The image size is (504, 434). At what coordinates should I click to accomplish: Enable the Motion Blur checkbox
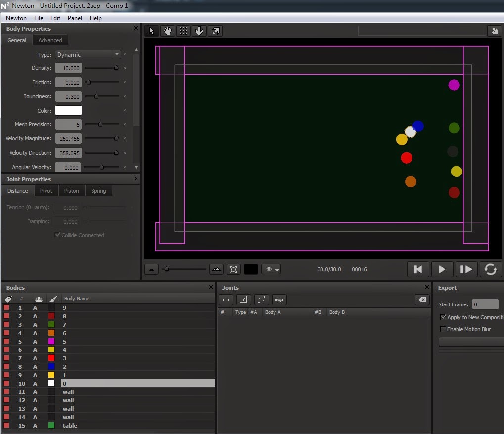coord(443,329)
